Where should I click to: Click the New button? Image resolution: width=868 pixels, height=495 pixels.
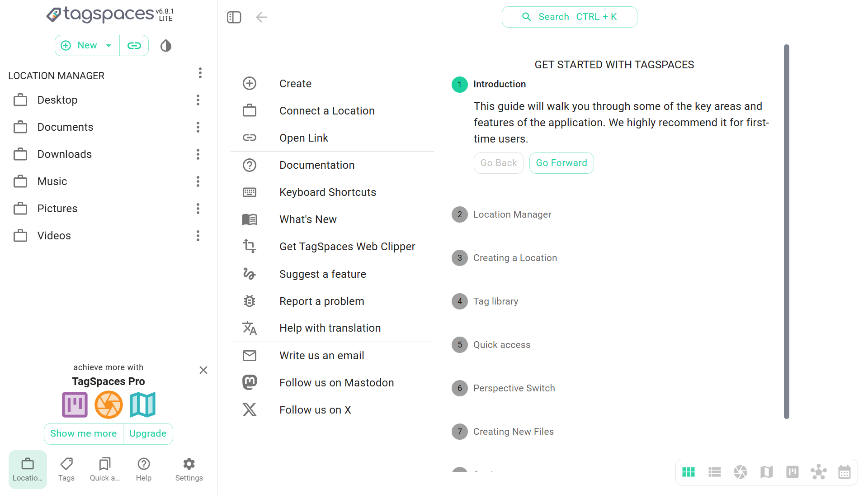[x=87, y=46]
